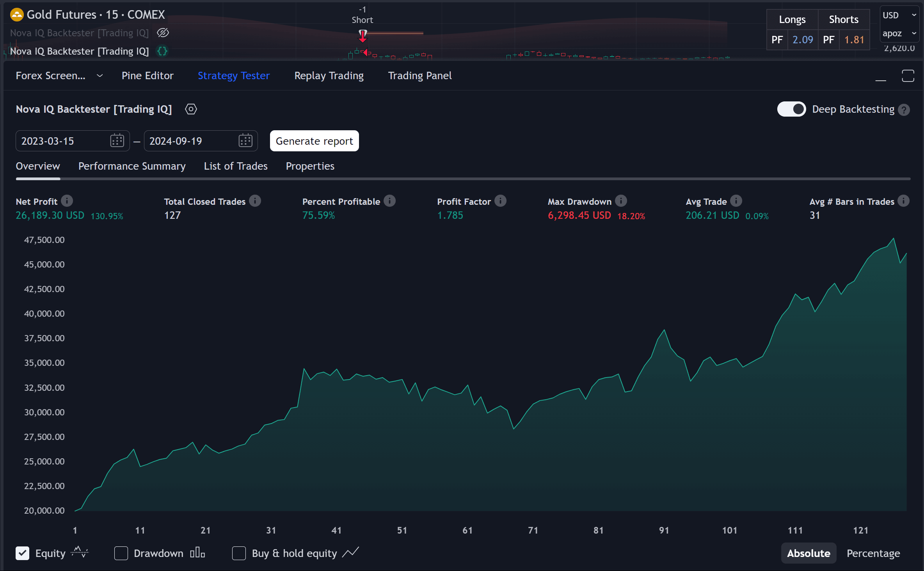This screenshot has width=924, height=571.
Task: Show Percent Profitable info icon
Action: [389, 201]
